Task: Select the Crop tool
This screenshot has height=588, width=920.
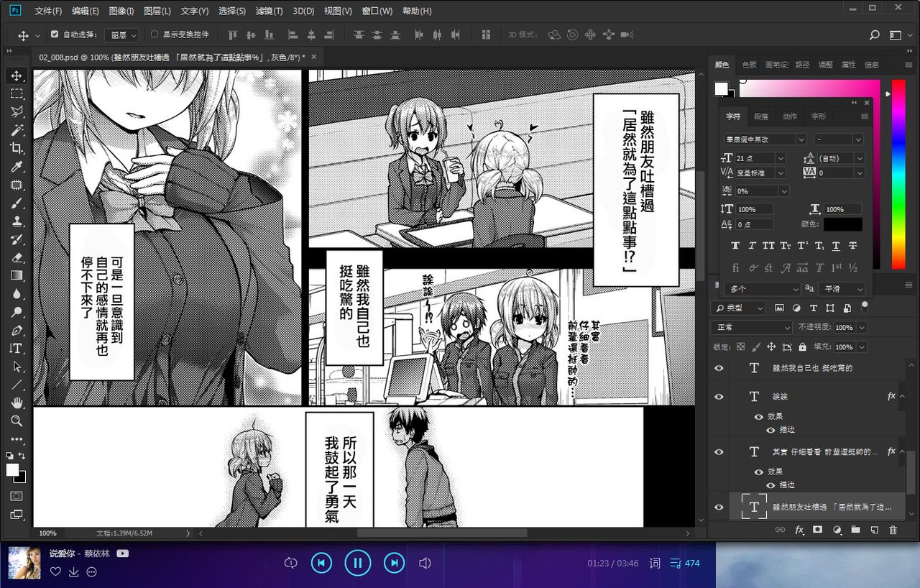Action: [x=17, y=148]
